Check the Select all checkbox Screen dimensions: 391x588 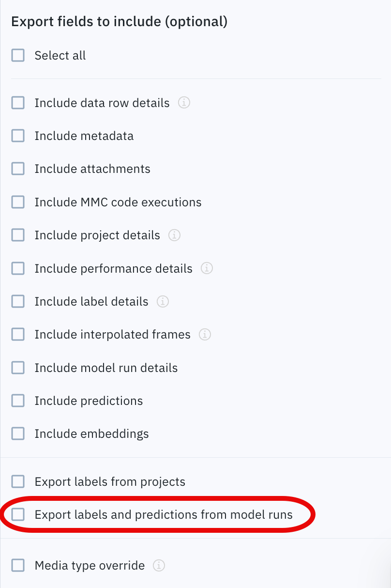[x=18, y=56]
